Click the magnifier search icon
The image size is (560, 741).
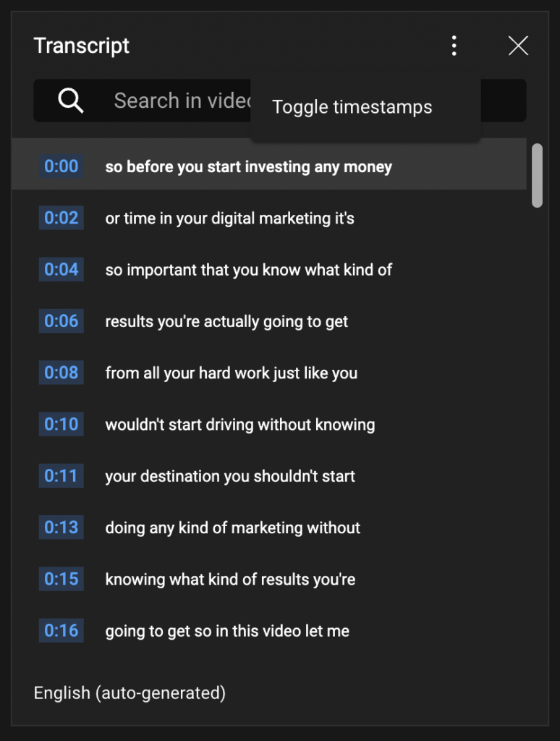point(70,100)
